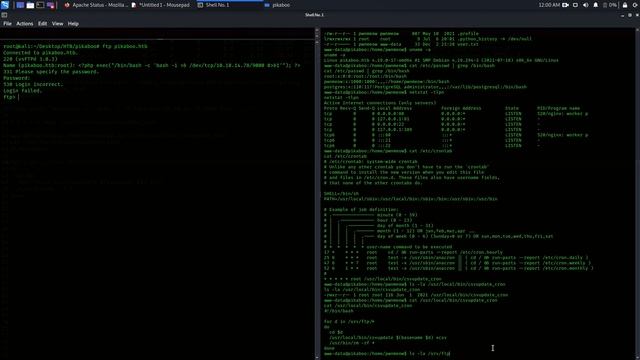Click 'Active Internet connections' line
The image size is (640, 360).
click(380, 103)
